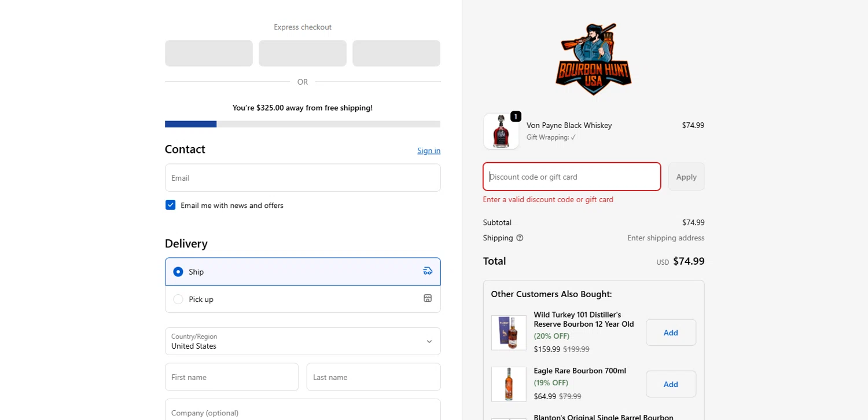Click the Wild Turkey 101 product thumbnail
The height and width of the screenshot is (420, 868).
pyautogui.click(x=509, y=333)
